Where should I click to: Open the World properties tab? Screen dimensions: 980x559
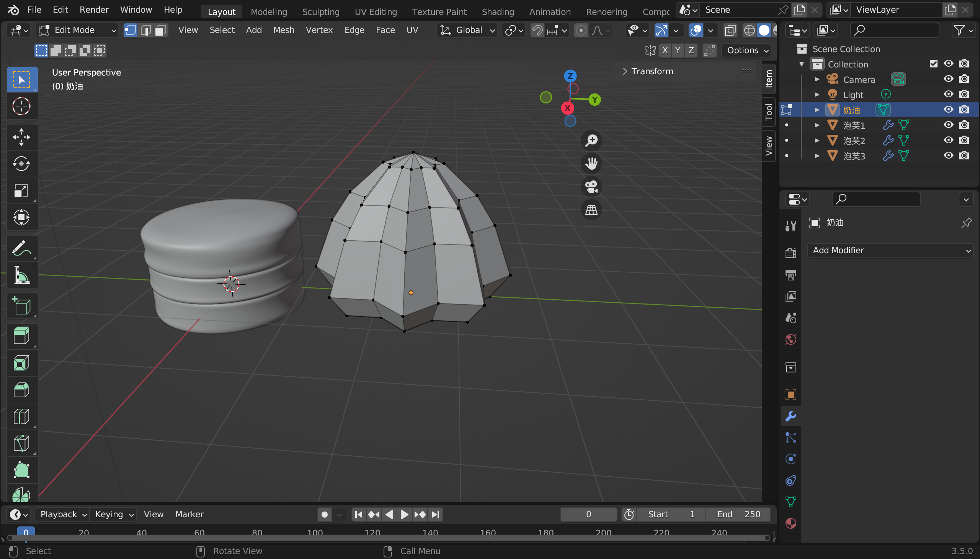pyautogui.click(x=791, y=339)
